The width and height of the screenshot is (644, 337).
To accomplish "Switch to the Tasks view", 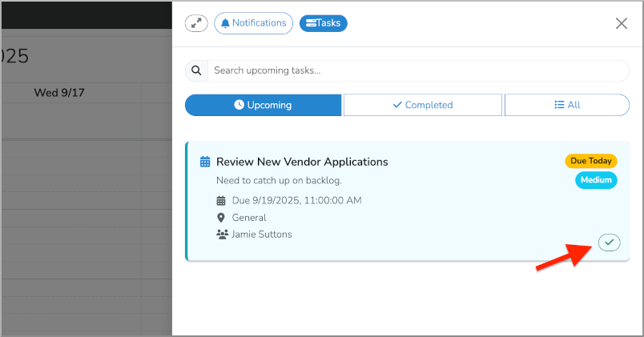I will click(x=323, y=23).
